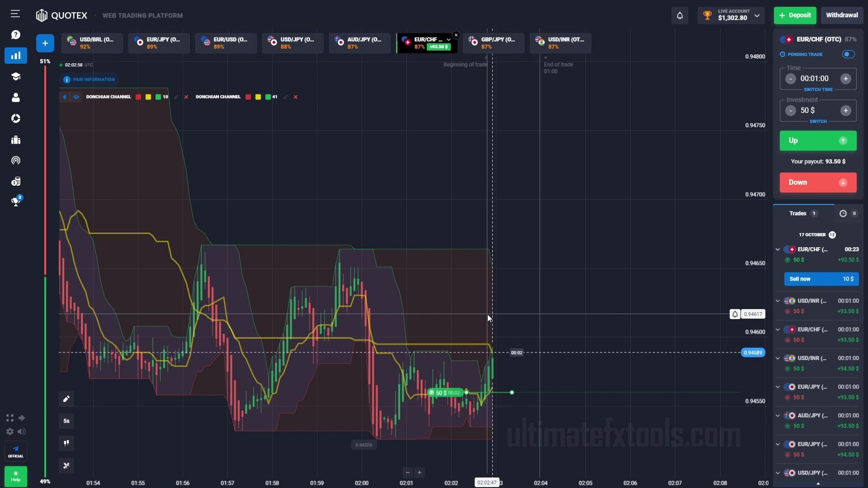Switch to USD/INR asset tab

561,43
